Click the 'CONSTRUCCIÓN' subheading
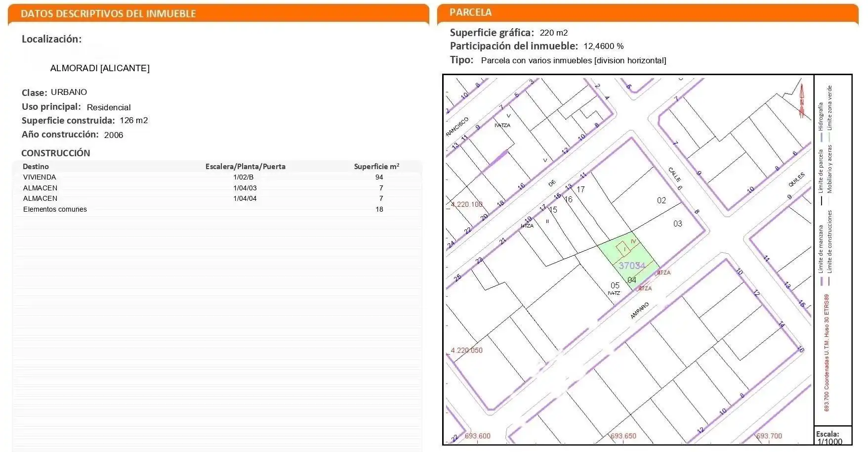The width and height of the screenshot is (868, 452). [55, 153]
